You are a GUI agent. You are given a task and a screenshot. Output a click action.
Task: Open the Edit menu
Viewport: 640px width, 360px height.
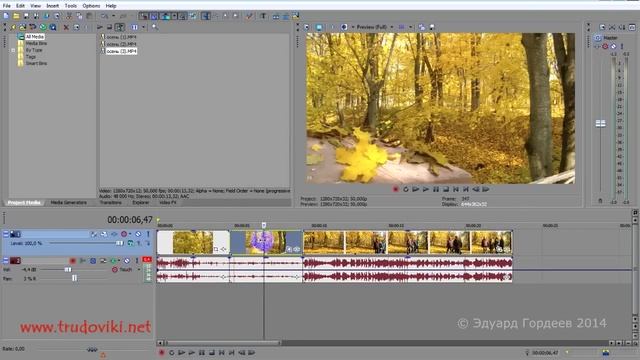(20, 6)
